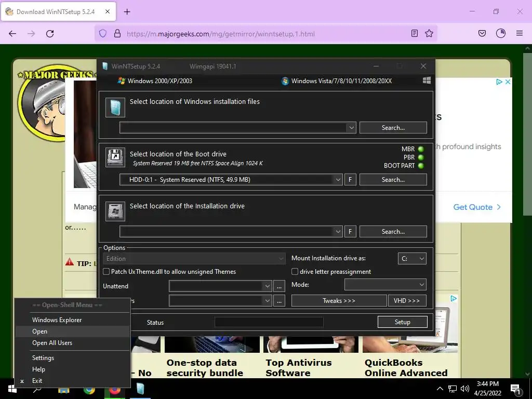
Task: Click F button next to Boot drive
Action: pyautogui.click(x=350, y=179)
